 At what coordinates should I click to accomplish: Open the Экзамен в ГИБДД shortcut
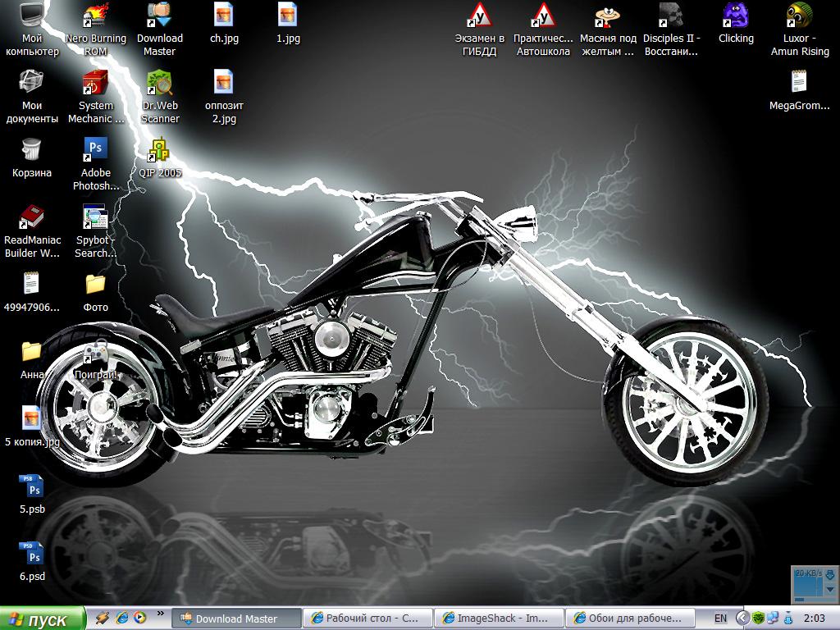tap(479, 16)
